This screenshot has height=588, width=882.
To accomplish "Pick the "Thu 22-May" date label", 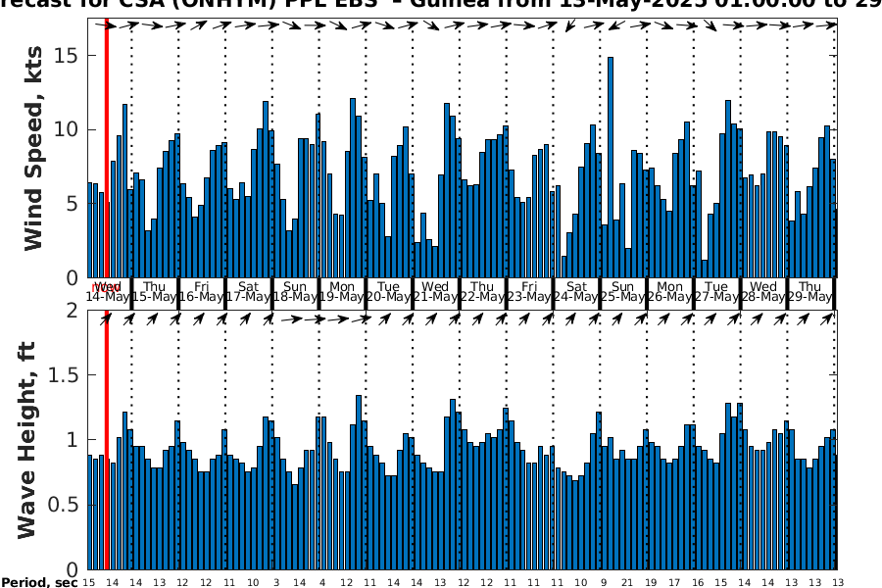I will pyautogui.click(x=482, y=291).
